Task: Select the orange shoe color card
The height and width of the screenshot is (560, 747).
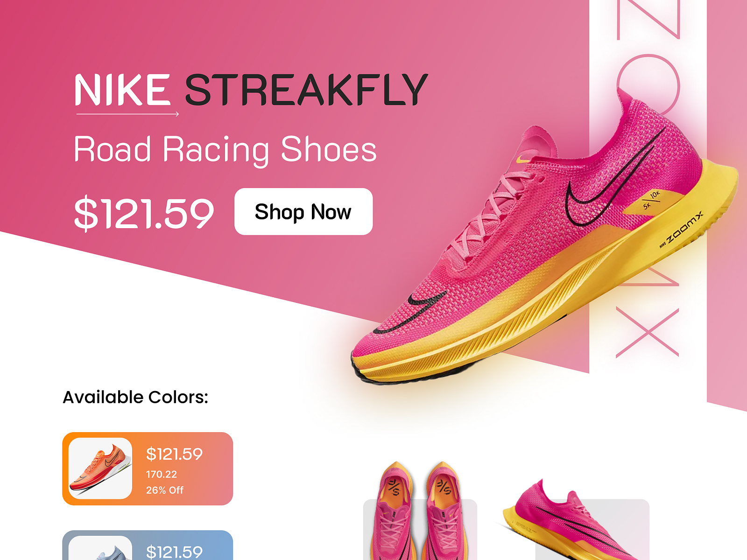Action: (148, 469)
